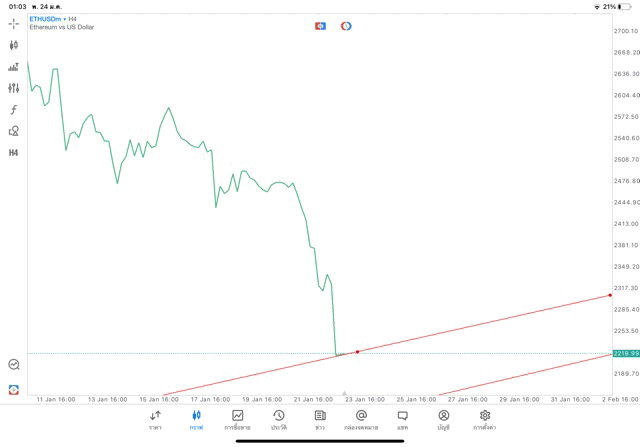Tap the 2219.99 current price label
This screenshot has width=640, height=447.
coord(626,353)
